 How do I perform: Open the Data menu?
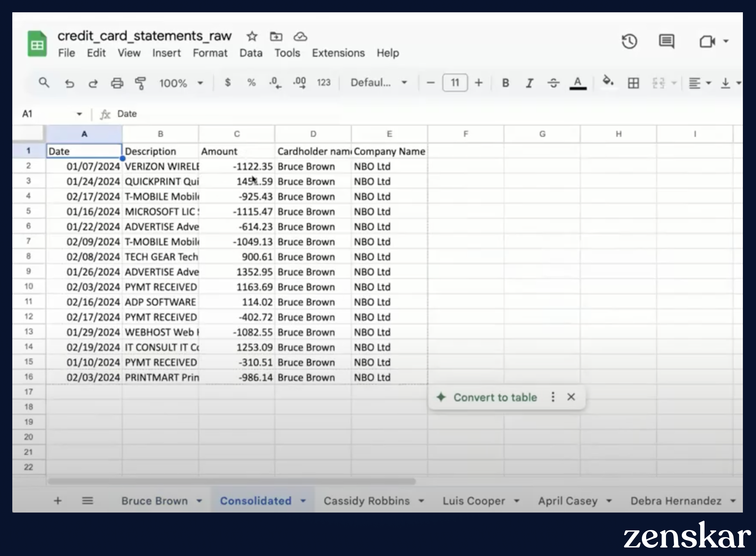[251, 53]
